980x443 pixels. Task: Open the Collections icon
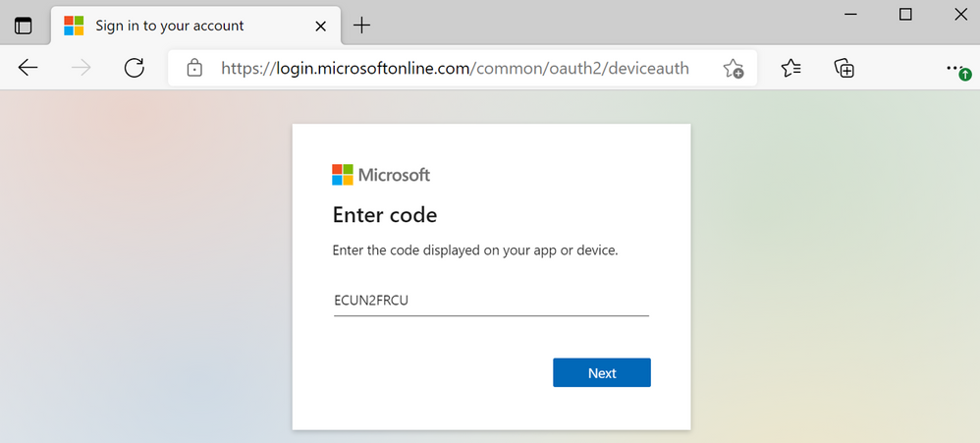pos(844,68)
